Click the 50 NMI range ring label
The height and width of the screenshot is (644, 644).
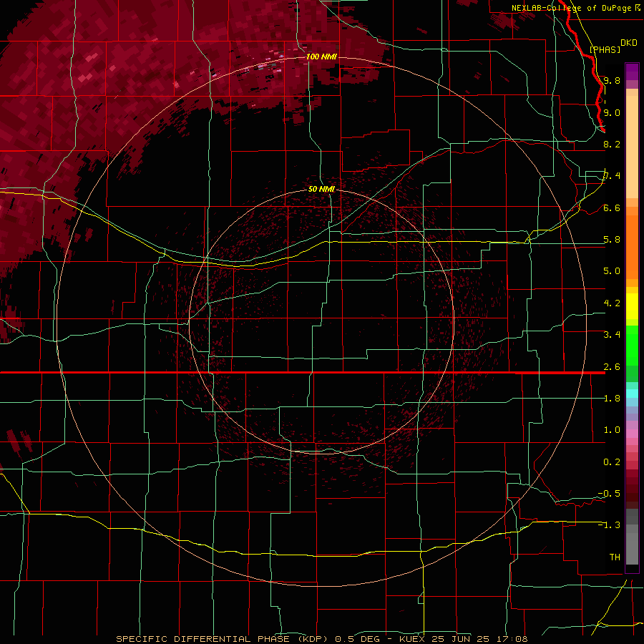tap(321, 189)
